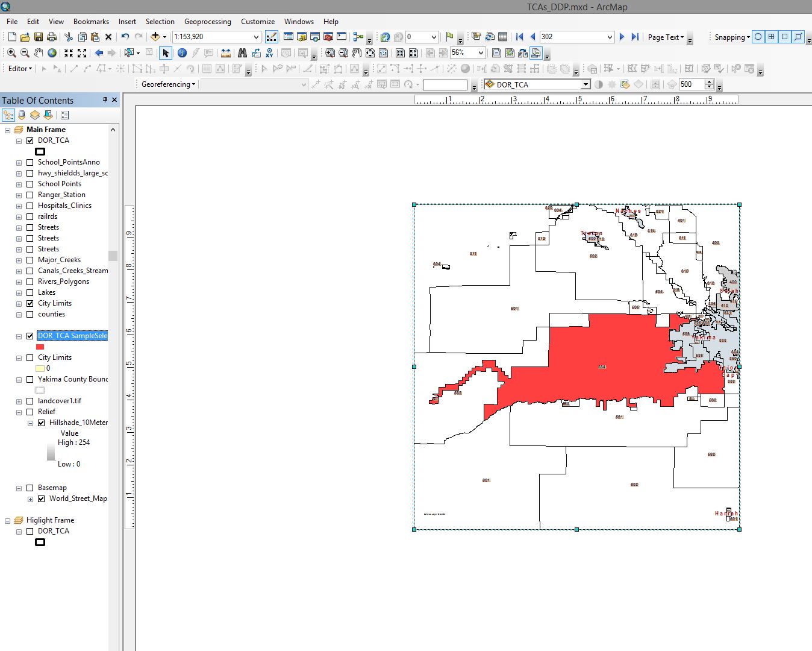Image resolution: width=812 pixels, height=651 pixels.
Task: Open the Geoprocessing menu
Action: [x=207, y=21]
